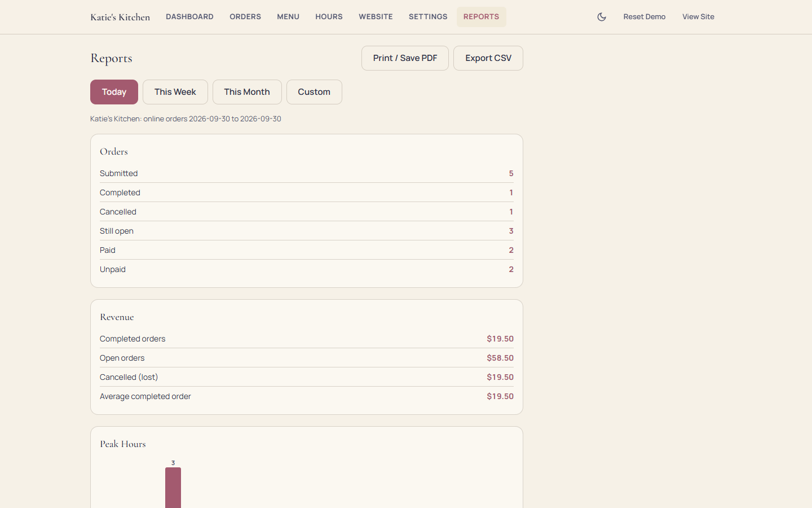The width and height of the screenshot is (812, 508).
Task: Click the Completed row in Orders
Action: (307, 192)
